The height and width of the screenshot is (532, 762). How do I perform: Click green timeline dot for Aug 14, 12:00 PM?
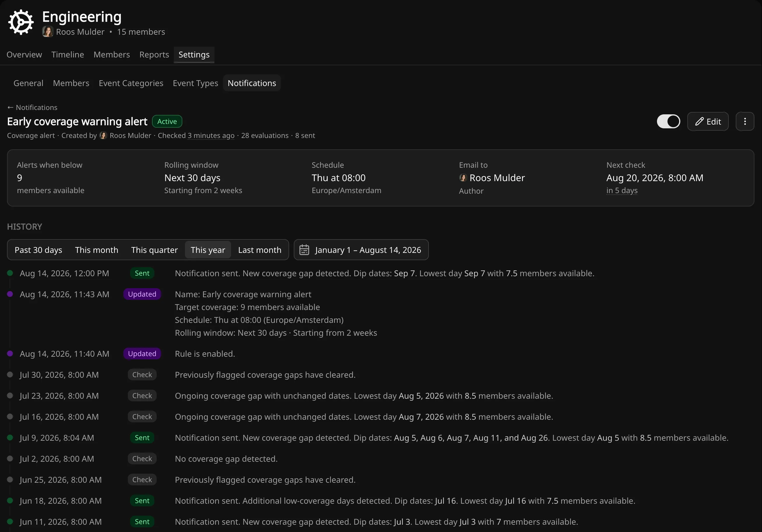coord(10,273)
